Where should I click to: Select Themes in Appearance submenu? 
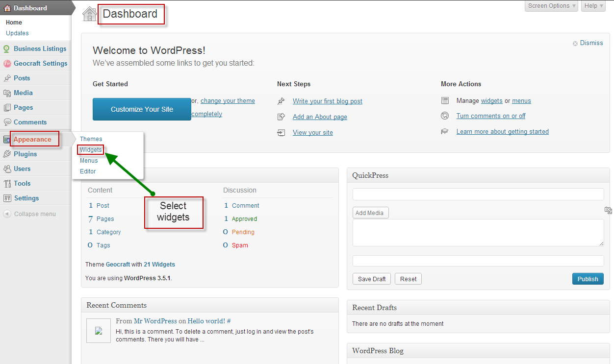91,139
